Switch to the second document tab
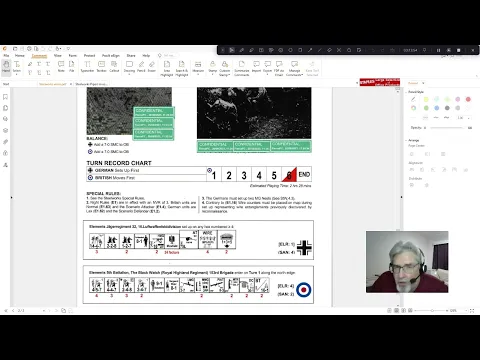 point(91,84)
